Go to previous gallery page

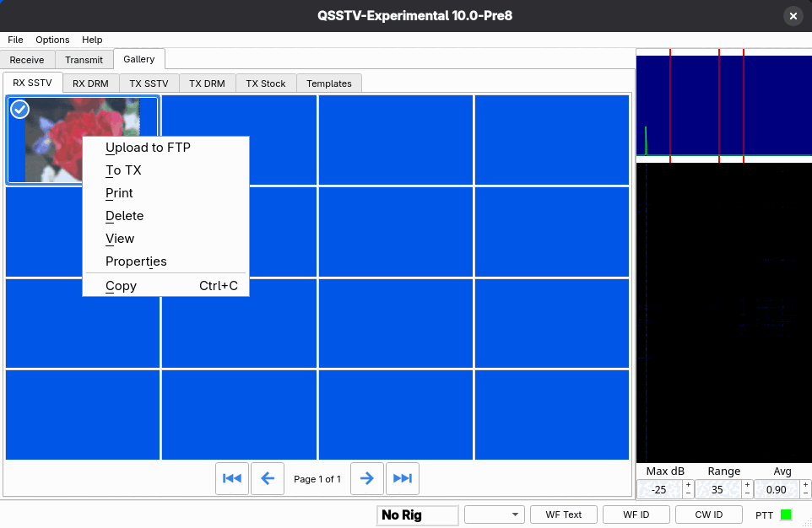click(268, 478)
